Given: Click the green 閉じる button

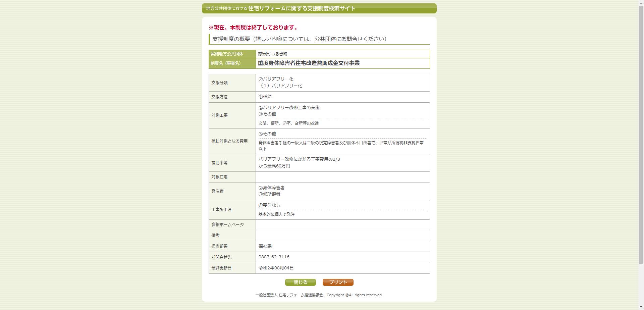Looking at the screenshot, I should [300, 282].
